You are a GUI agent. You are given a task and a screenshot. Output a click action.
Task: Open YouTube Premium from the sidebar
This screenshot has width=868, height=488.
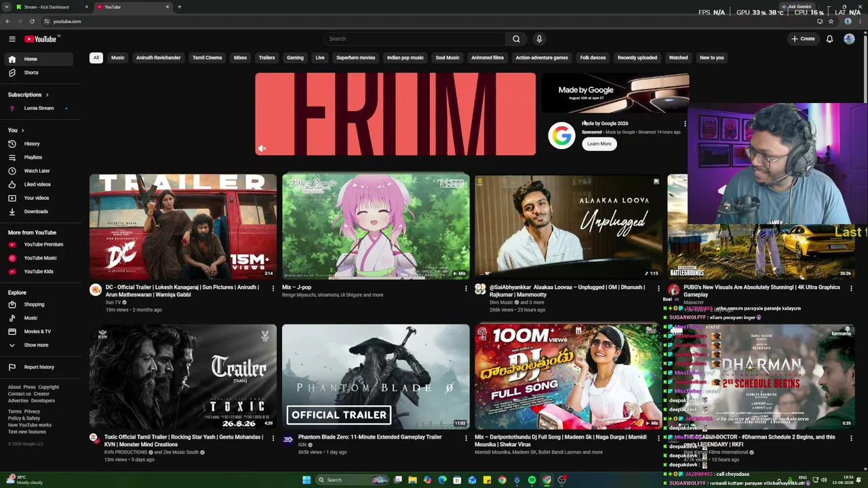point(38,244)
